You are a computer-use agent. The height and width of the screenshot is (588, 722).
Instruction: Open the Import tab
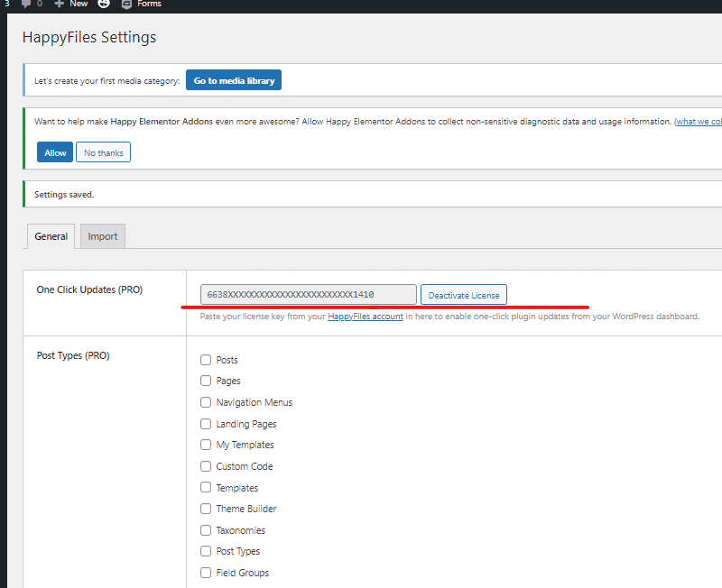pos(103,236)
